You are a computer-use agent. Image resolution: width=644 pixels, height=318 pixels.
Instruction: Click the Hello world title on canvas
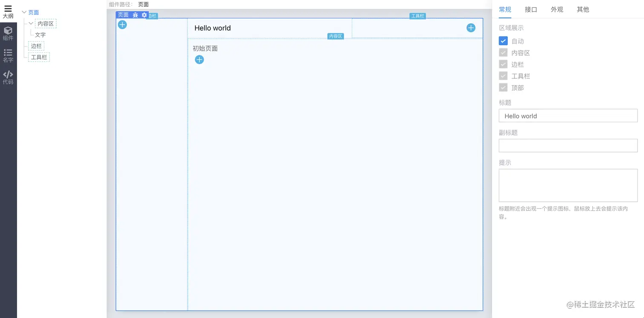(x=213, y=28)
